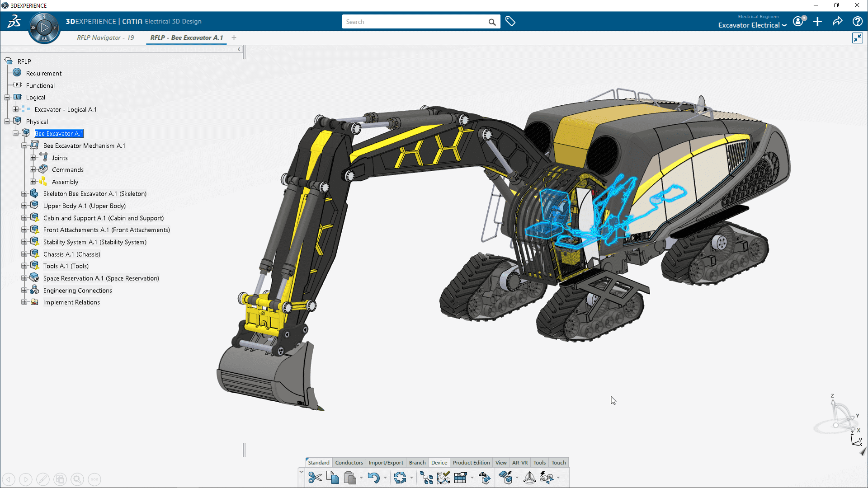The width and height of the screenshot is (868, 488).
Task: Collapse the action bar chevron
Action: pos(301,471)
